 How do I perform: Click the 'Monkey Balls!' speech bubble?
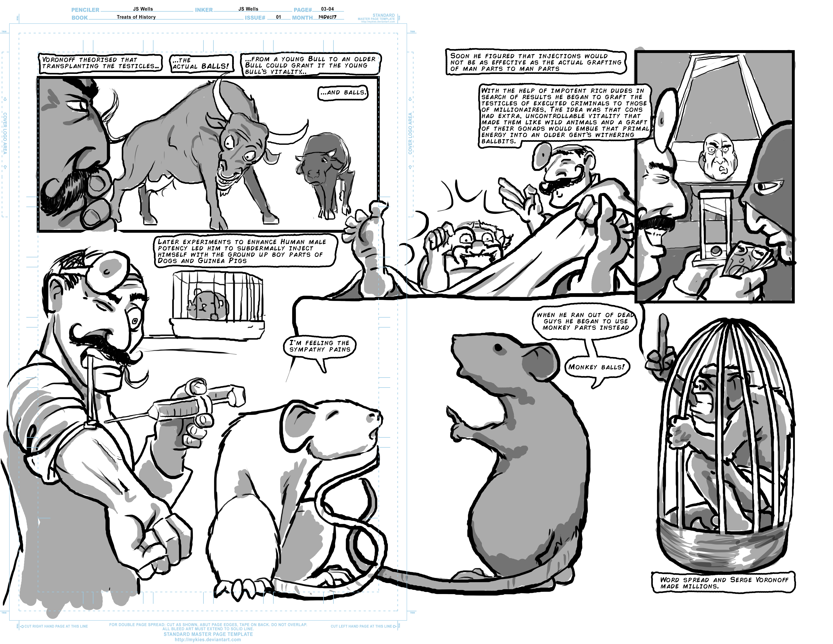pos(596,367)
